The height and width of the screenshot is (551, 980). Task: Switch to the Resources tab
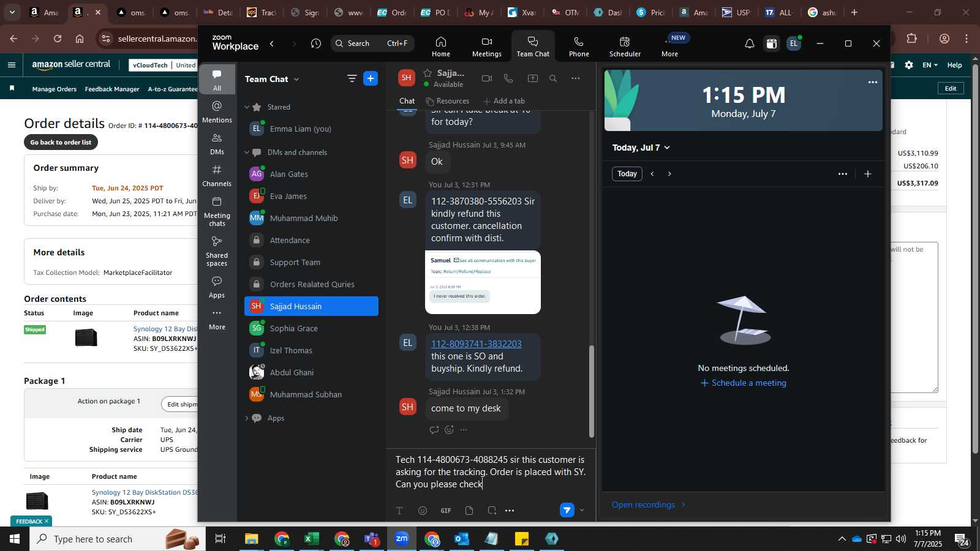pyautogui.click(x=448, y=101)
